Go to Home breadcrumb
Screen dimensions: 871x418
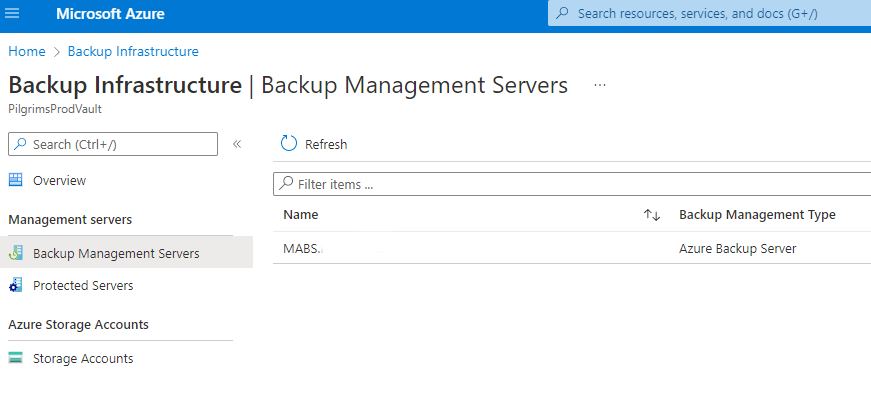(x=27, y=51)
